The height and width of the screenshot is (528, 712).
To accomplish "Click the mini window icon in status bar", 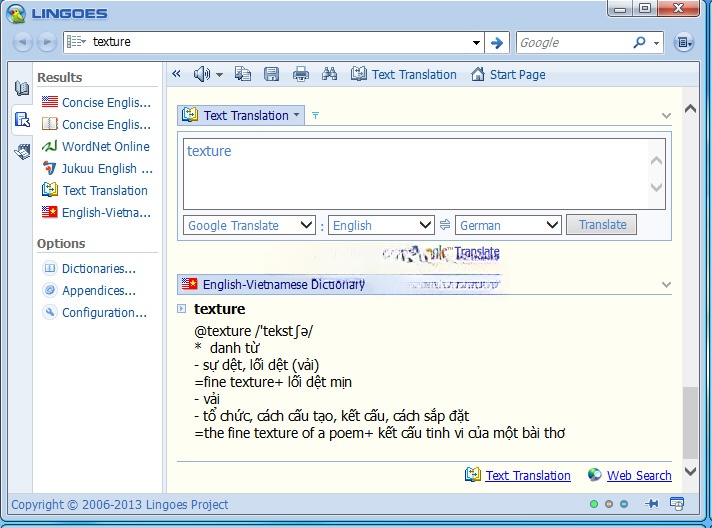I will point(677,503).
